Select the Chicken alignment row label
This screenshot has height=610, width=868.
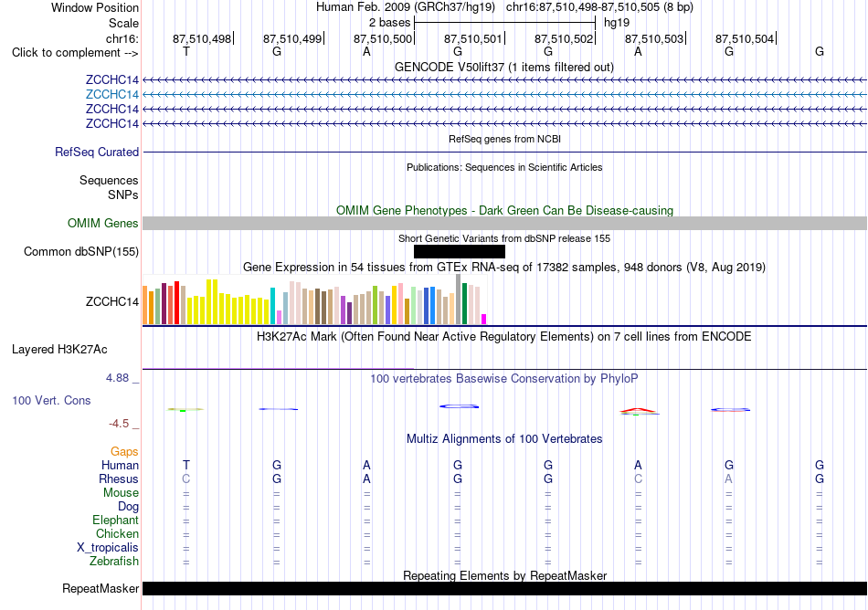[117, 533]
